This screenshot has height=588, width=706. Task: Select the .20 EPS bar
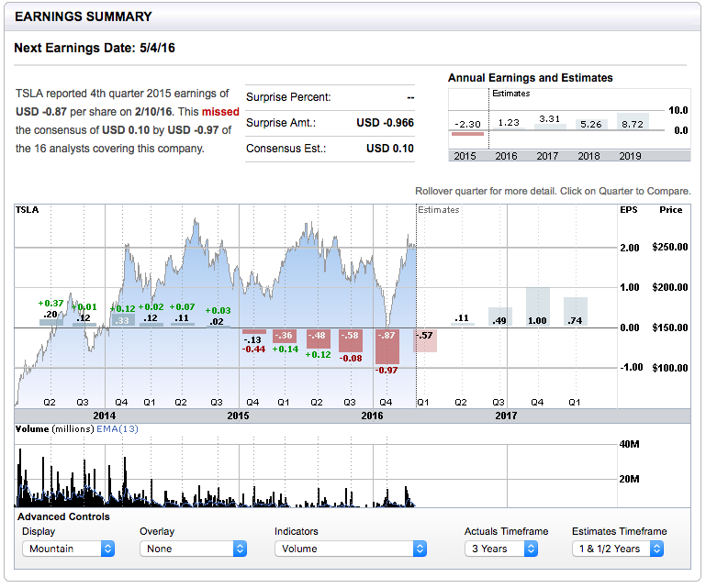click(51, 323)
